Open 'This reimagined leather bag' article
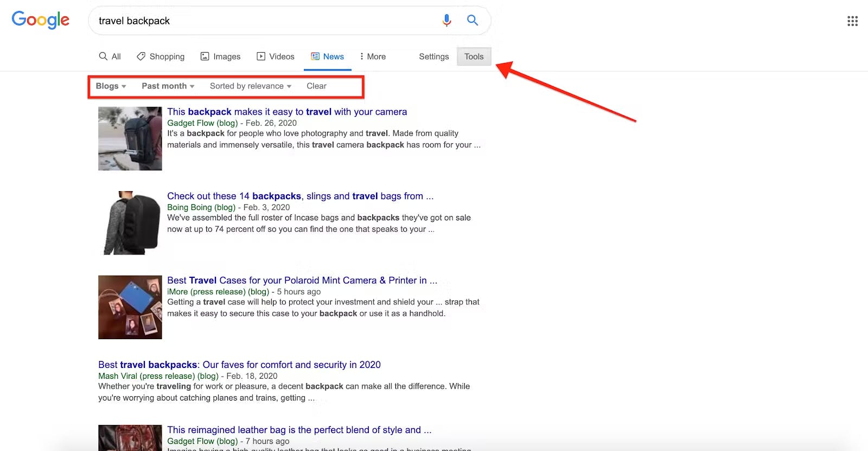This screenshot has height=451, width=868. pyautogui.click(x=299, y=430)
